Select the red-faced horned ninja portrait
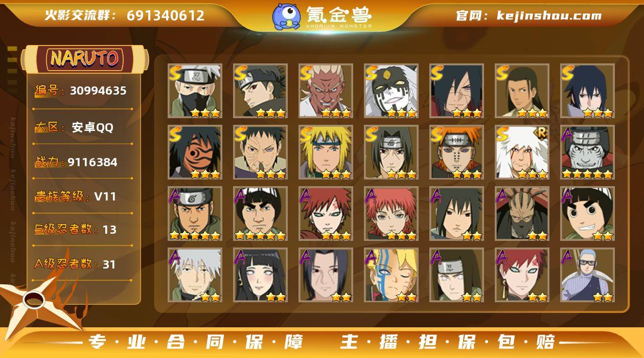Image resolution: width=644 pixels, height=358 pixels. tap(326, 91)
